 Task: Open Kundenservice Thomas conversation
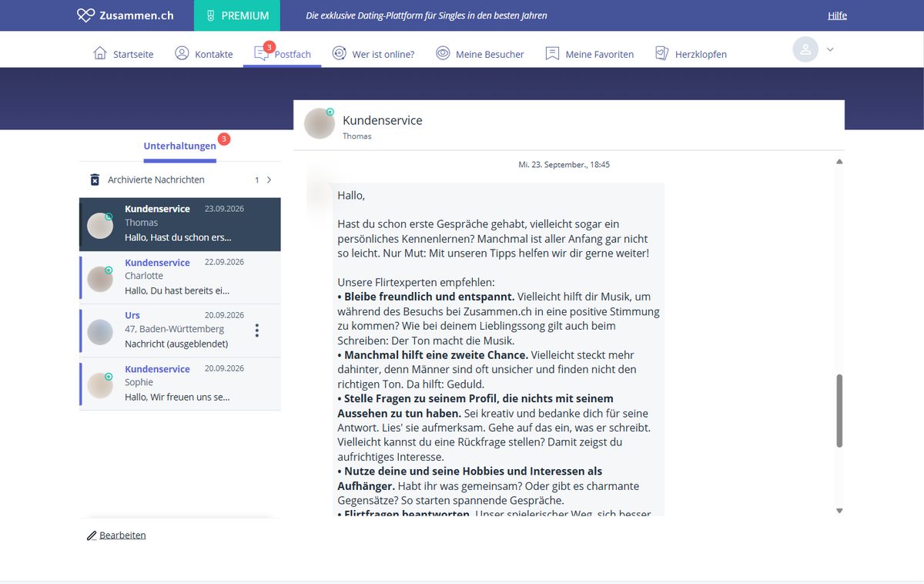(x=180, y=224)
